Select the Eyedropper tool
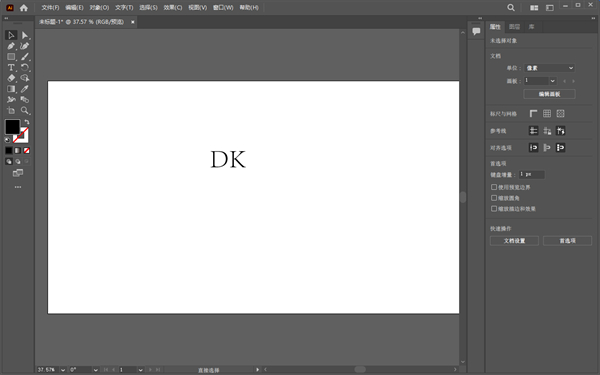The height and width of the screenshot is (375, 600). 25,89
